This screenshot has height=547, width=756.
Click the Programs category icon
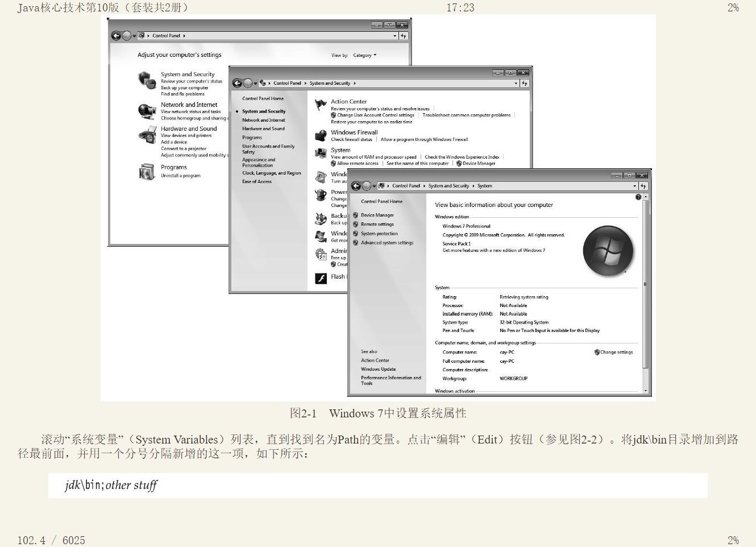point(147,171)
